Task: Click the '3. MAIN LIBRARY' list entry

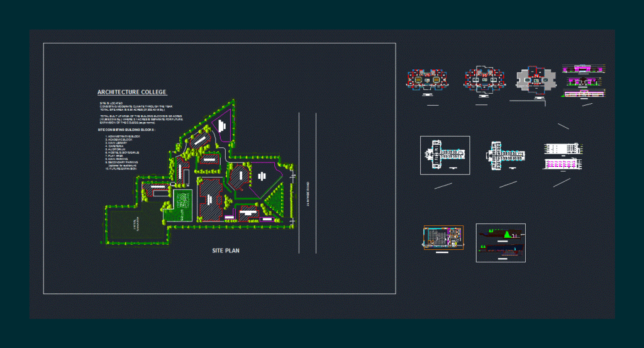Action: (x=116, y=143)
